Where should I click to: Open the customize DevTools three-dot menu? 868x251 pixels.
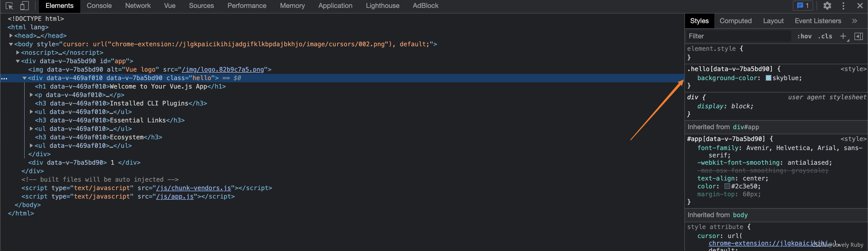(843, 6)
